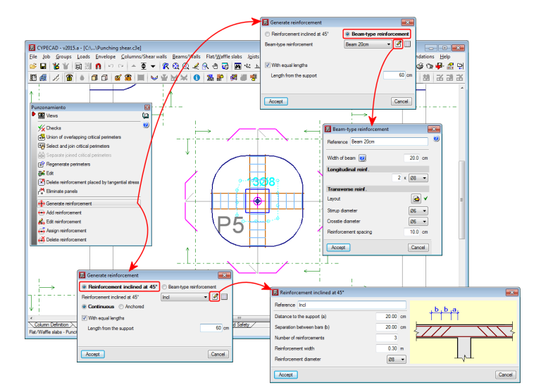
Task: Click blue help icon in Beam-type reinforcement dialog corner
Action: 437,139
